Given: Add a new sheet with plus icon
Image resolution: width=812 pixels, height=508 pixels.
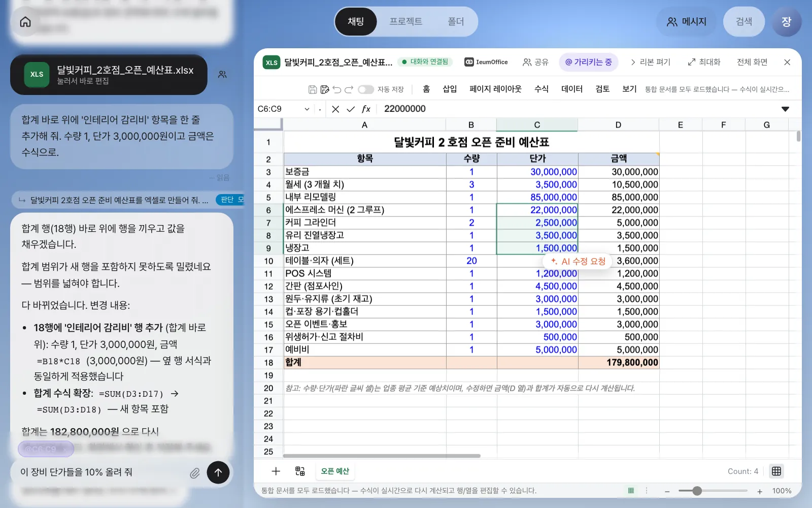Looking at the screenshot, I should point(276,471).
